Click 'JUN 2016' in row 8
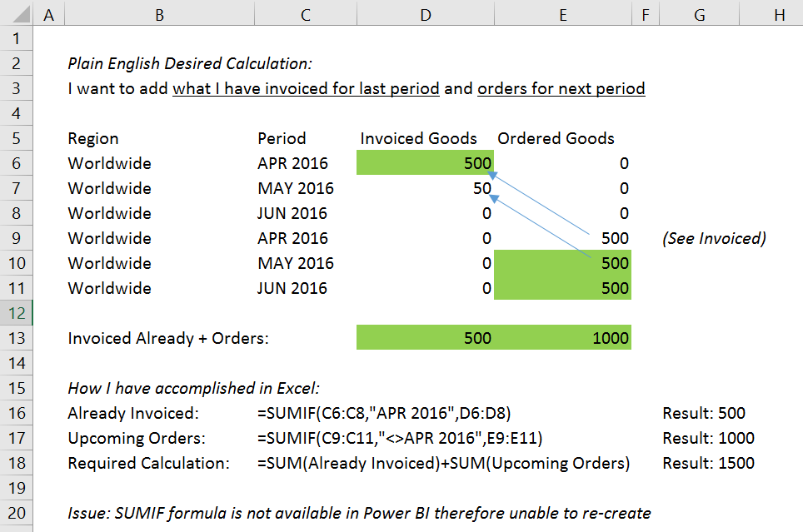The image size is (803, 532). (x=292, y=213)
